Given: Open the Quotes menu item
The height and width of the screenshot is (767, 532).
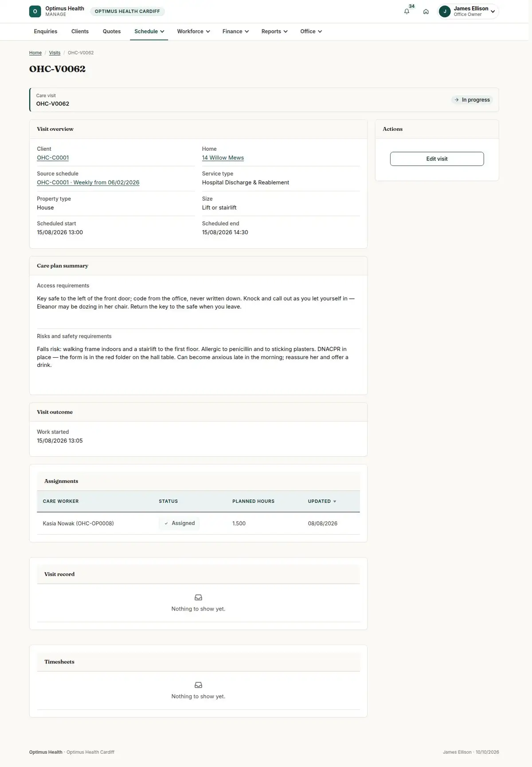Looking at the screenshot, I should (x=112, y=31).
